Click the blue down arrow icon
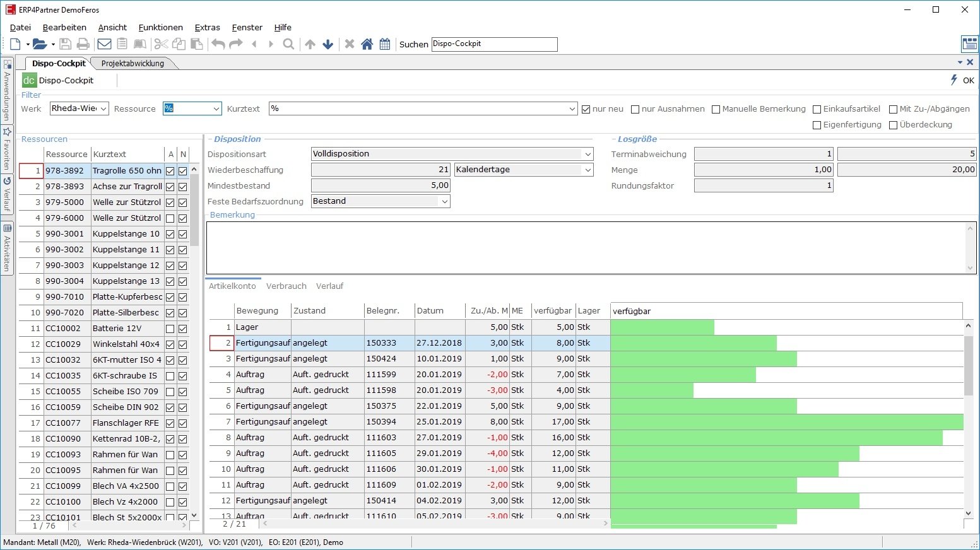The height and width of the screenshot is (550, 980). (x=328, y=44)
